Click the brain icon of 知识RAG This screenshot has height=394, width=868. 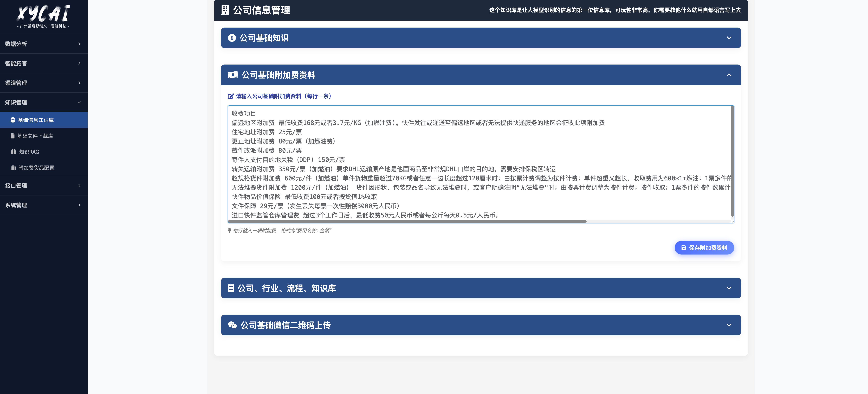[x=14, y=152]
